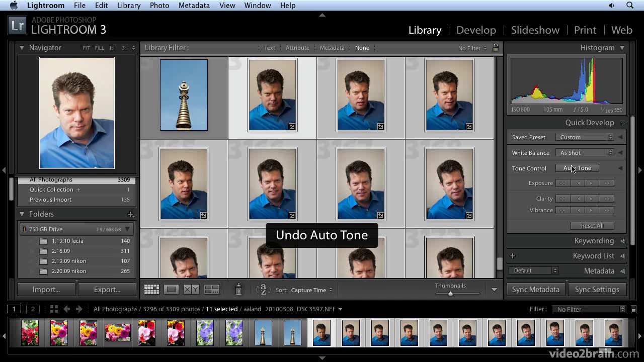This screenshot has width=644, height=362.
Task: Open the 2.19.09 nikon folder
Action: (x=69, y=261)
